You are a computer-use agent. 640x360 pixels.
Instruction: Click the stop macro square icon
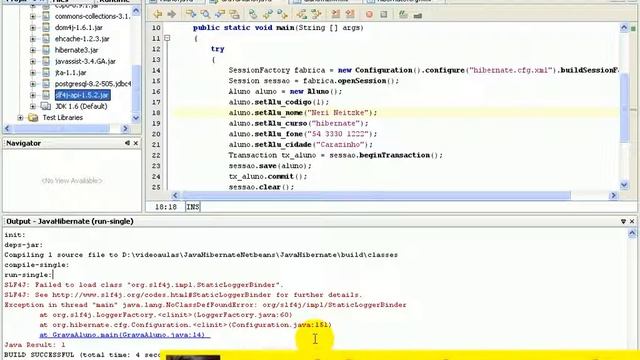point(383,14)
